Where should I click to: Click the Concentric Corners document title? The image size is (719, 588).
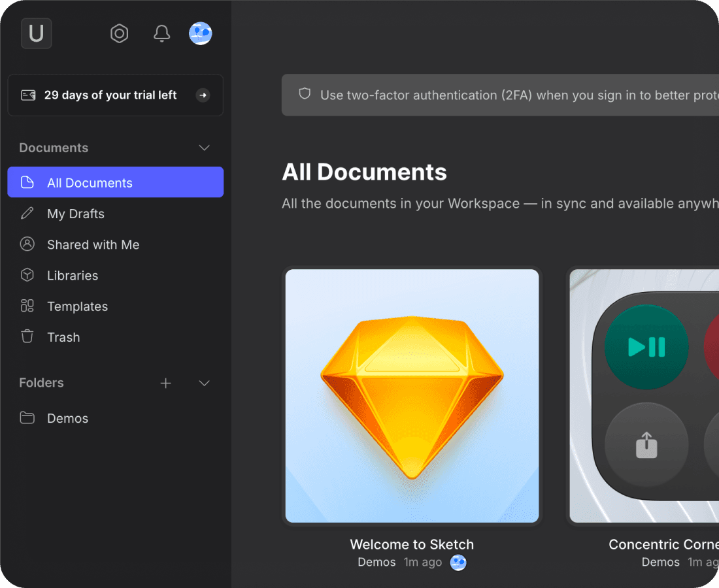[x=663, y=544]
